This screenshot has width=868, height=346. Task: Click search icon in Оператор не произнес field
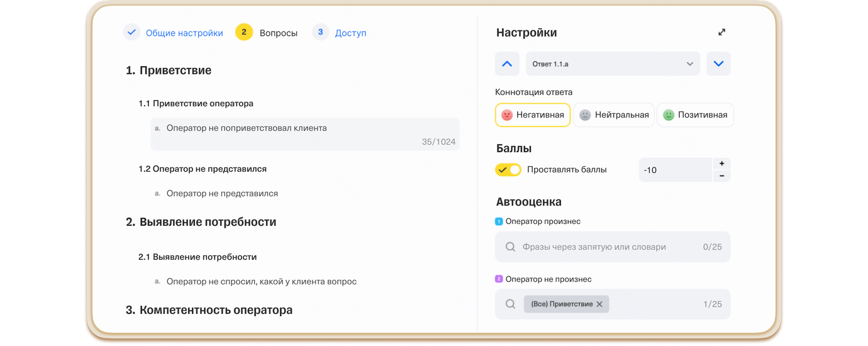tap(511, 304)
